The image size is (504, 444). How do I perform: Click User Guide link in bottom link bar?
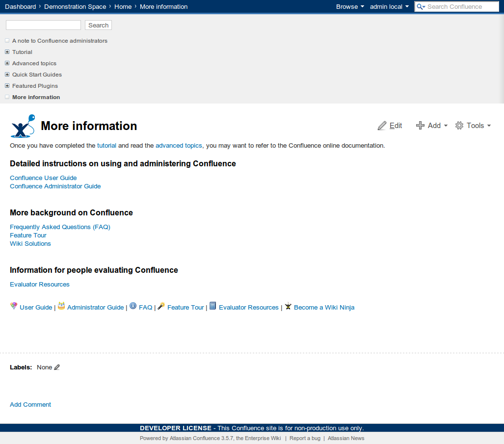[x=36, y=308]
